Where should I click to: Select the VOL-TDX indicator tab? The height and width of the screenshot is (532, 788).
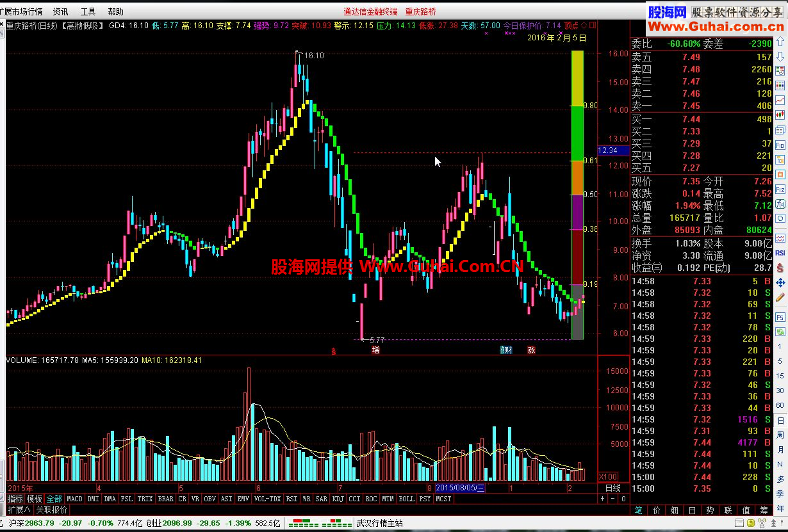[267, 499]
